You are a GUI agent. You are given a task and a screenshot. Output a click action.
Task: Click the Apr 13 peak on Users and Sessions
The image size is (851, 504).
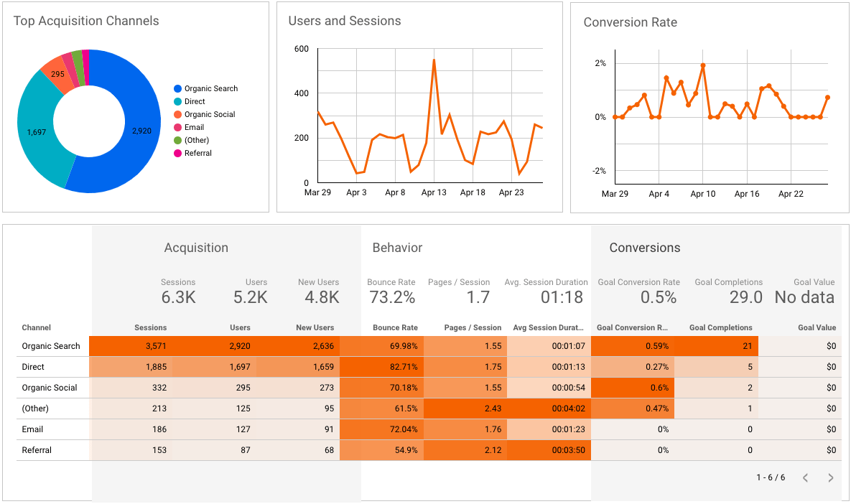(x=434, y=60)
